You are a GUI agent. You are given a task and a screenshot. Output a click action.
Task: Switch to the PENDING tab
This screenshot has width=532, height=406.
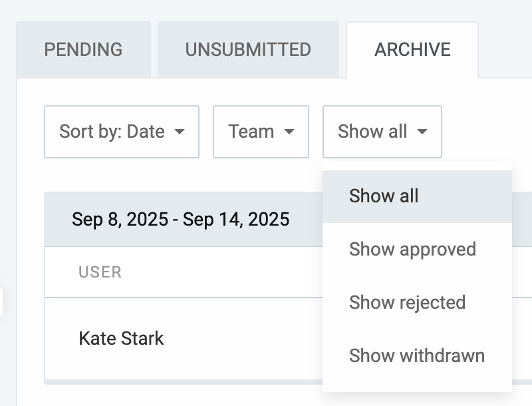(x=83, y=50)
